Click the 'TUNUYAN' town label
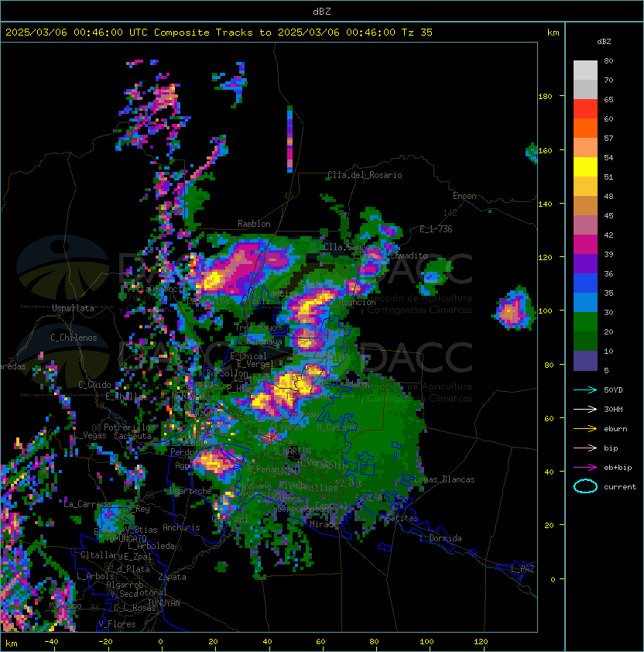 pyautogui.click(x=164, y=603)
